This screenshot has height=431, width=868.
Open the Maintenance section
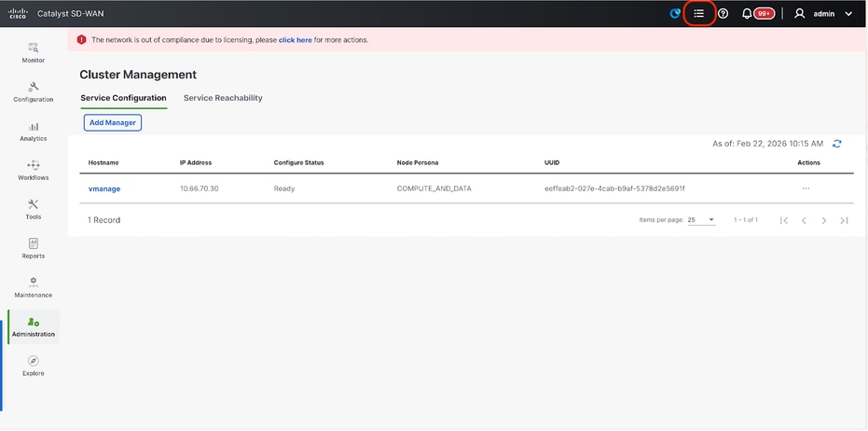pyautogui.click(x=34, y=288)
